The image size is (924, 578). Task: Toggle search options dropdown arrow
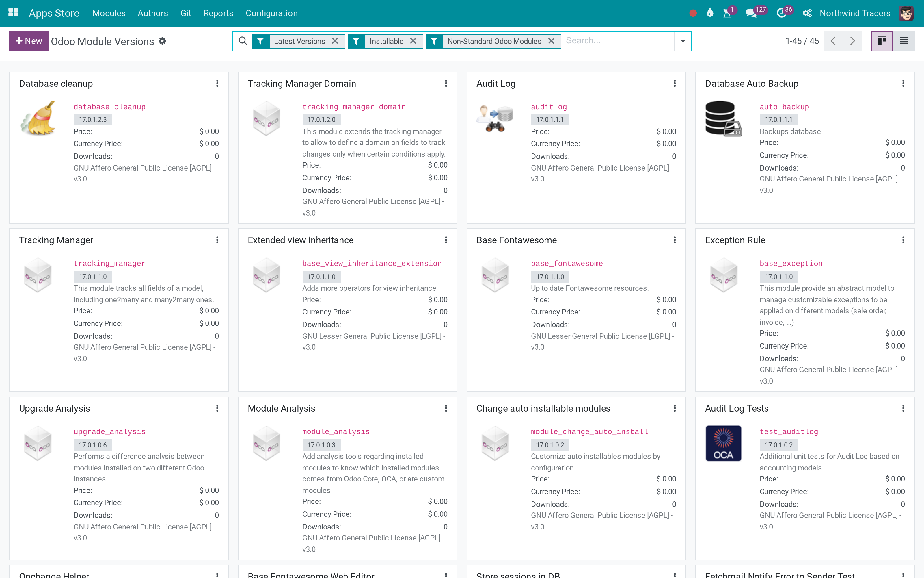[x=683, y=41]
